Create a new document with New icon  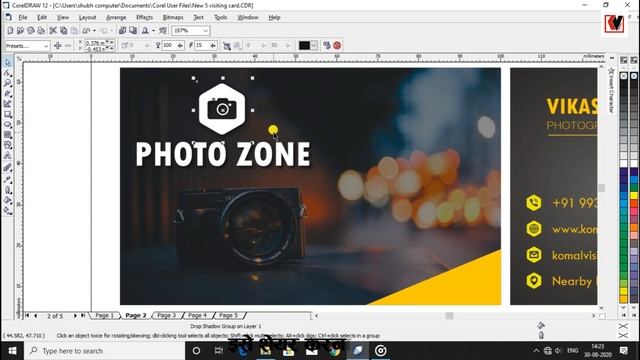(10, 31)
